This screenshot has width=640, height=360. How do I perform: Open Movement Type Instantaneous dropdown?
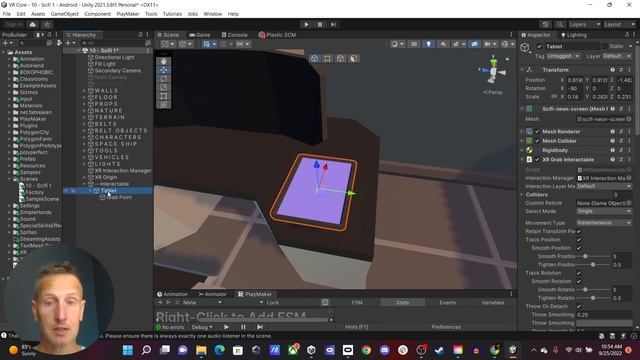[604, 223]
